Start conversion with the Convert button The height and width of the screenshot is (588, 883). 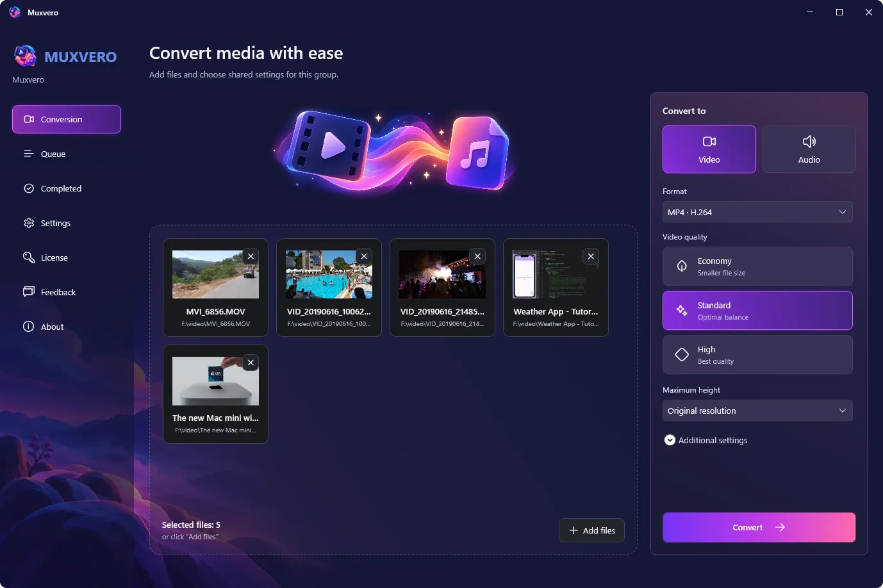click(x=759, y=527)
